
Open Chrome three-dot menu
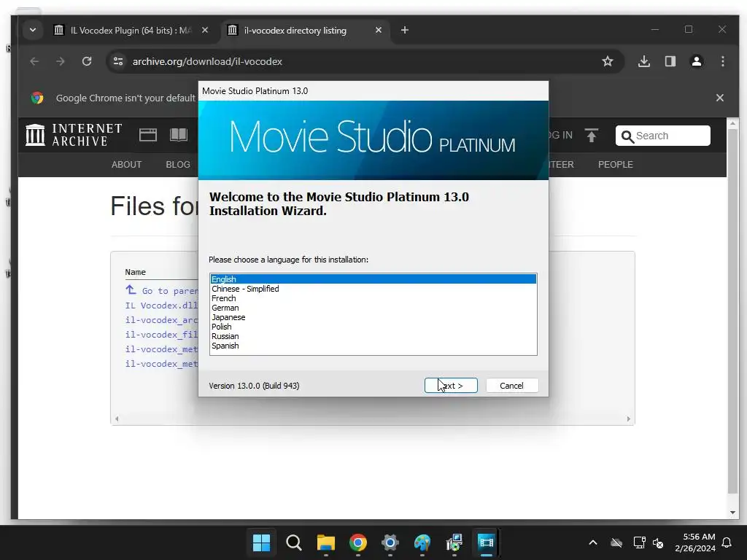723,61
